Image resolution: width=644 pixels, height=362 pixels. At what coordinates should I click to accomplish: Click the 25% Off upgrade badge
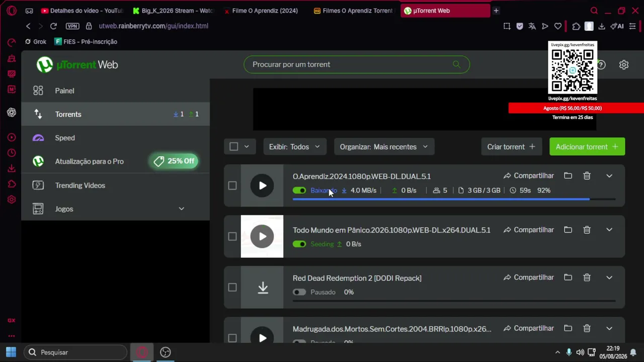click(x=174, y=161)
